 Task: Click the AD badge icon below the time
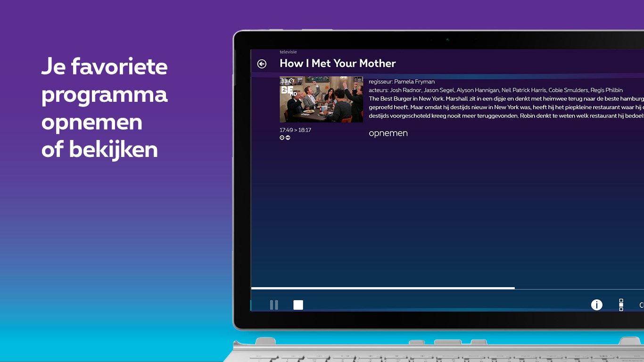click(288, 138)
